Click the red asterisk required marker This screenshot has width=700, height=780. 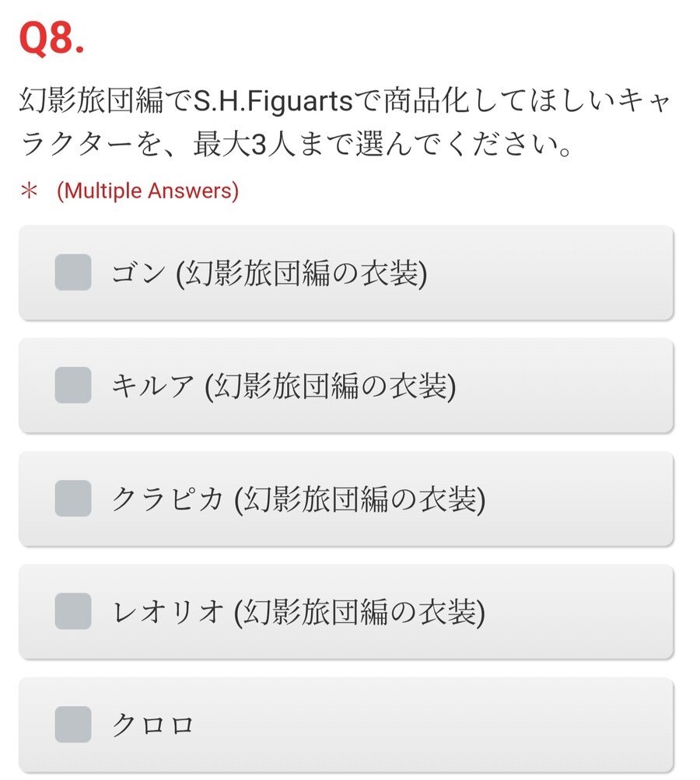[29, 191]
